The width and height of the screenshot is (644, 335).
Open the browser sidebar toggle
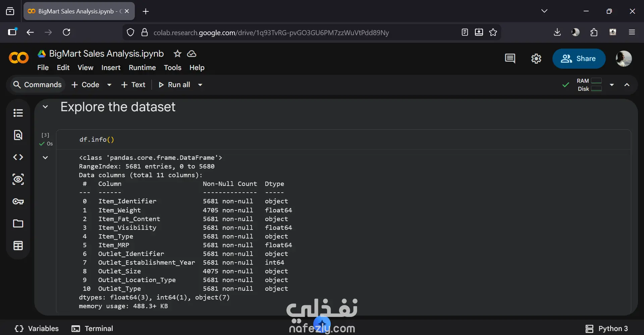[x=12, y=32]
